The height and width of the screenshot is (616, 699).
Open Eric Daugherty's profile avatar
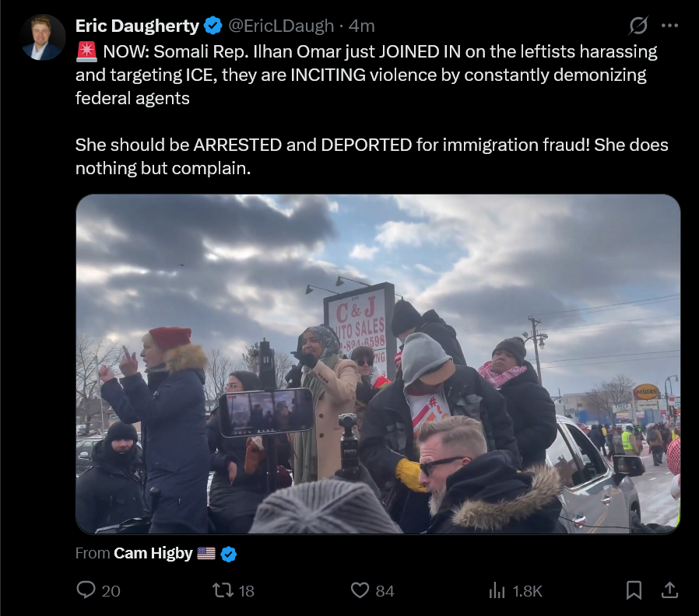43,37
